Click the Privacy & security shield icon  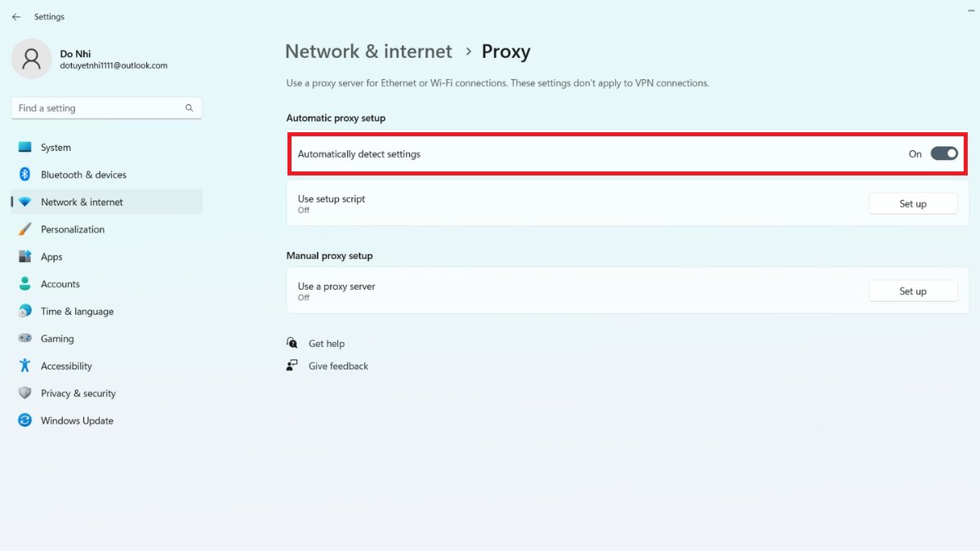click(x=24, y=393)
